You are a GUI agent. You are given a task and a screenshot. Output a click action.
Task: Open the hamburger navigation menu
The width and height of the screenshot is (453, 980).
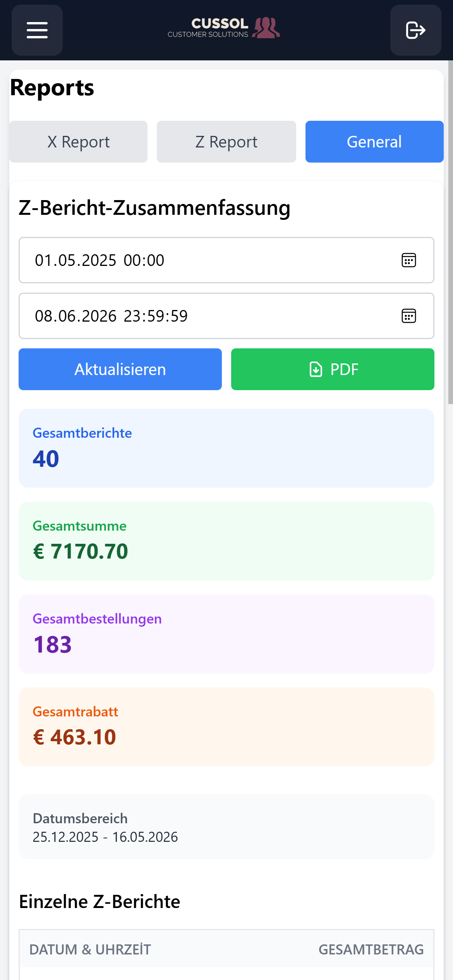(37, 30)
